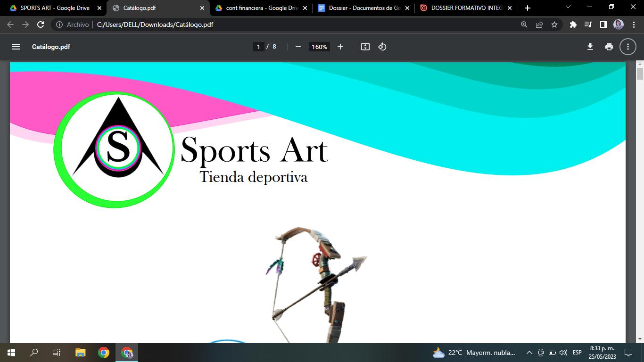This screenshot has height=362, width=644.
Task: Go forward in browser history
Action: 25,25
